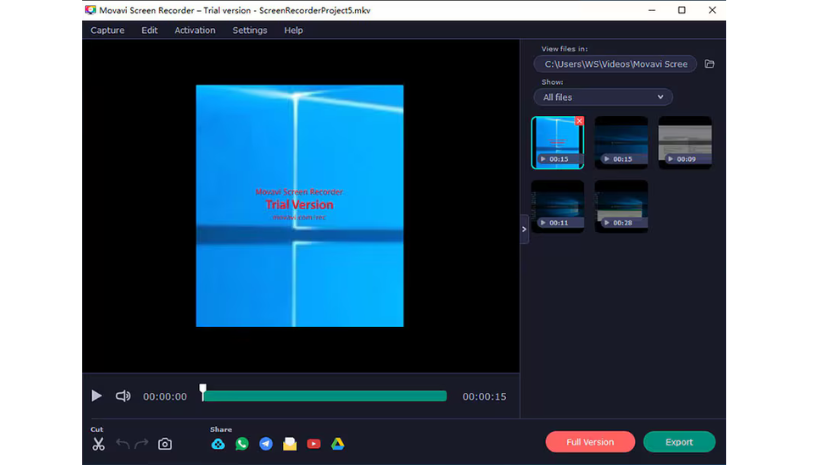Share the recording by email
Screen dimensions: 827x465
290,444
